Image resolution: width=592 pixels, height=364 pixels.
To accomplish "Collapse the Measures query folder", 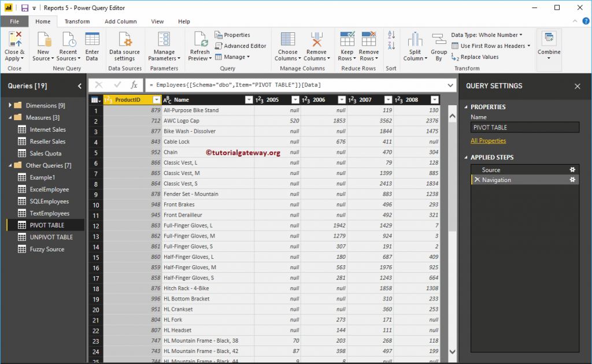I will click(10, 118).
